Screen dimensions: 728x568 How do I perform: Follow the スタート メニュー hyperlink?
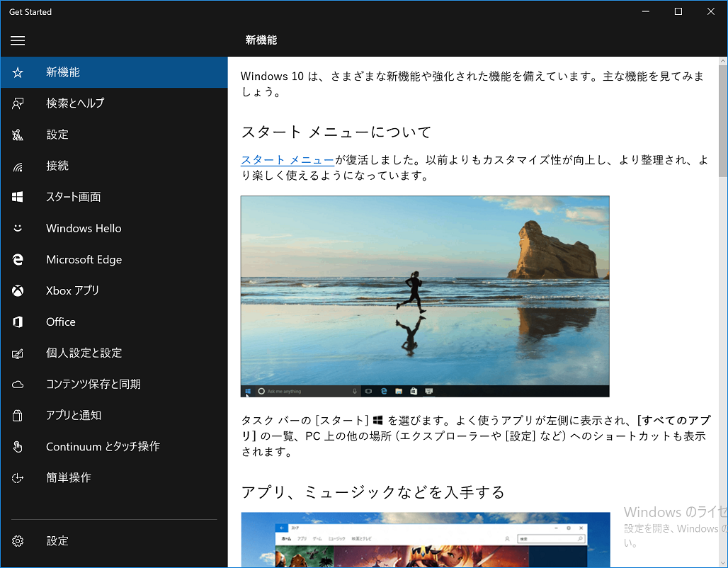[288, 160]
